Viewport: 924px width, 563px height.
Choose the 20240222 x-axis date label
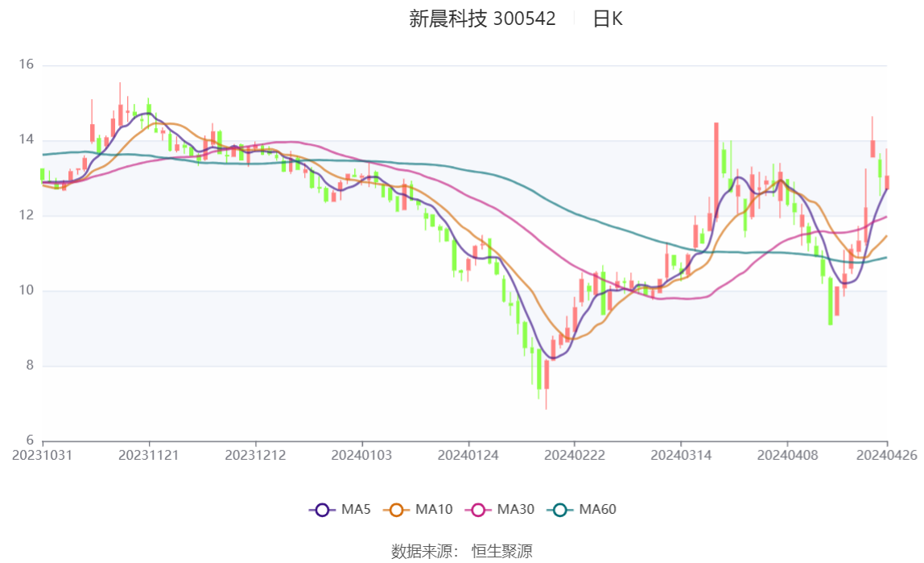point(574,455)
